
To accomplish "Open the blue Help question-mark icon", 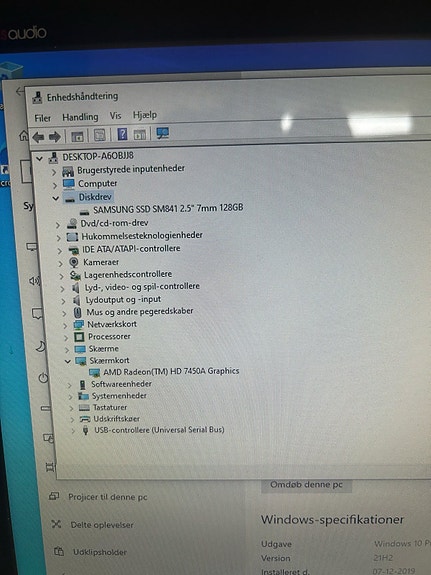I will click(x=122, y=134).
